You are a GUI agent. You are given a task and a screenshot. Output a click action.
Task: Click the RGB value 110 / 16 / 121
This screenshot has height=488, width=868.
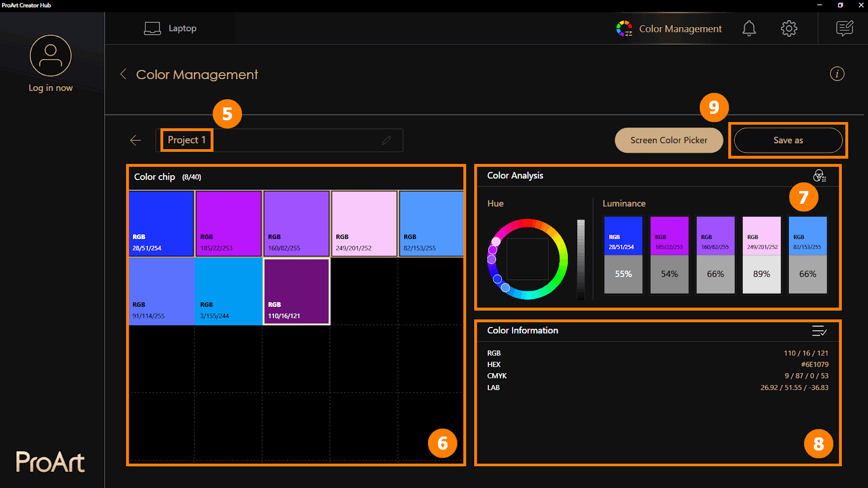point(806,353)
